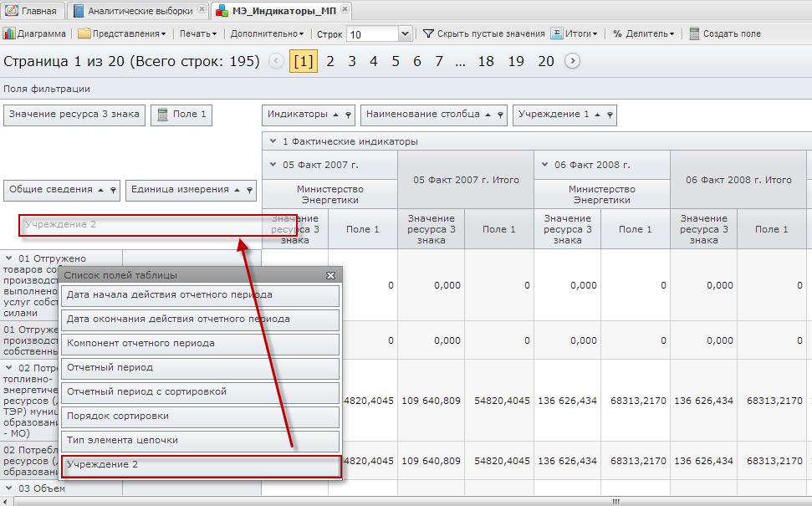
Task: Select field Тип элемента цепочки
Action: tap(201, 442)
